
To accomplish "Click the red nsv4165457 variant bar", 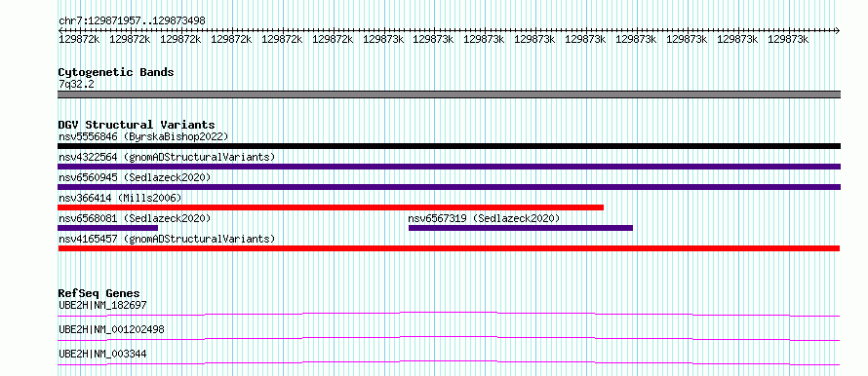I will tap(449, 248).
